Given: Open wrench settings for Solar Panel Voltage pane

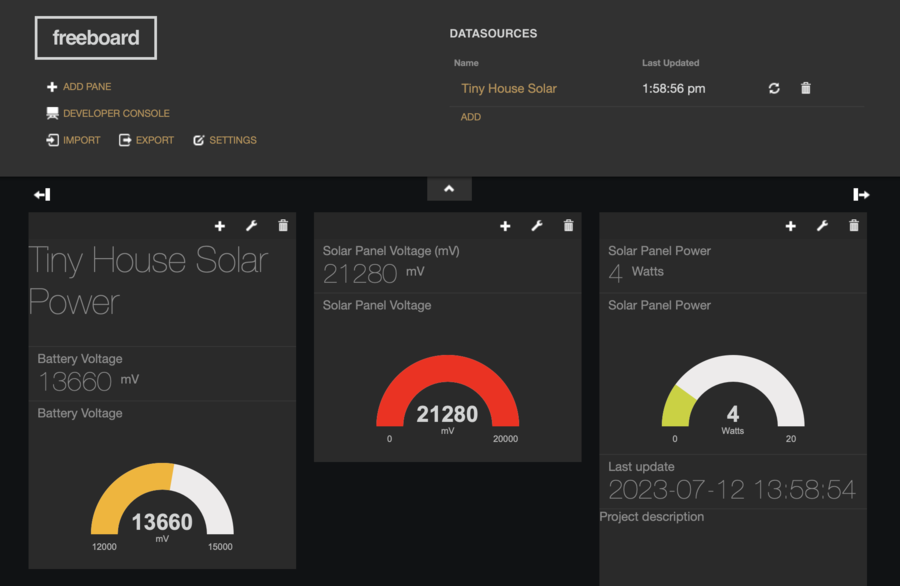Looking at the screenshot, I should pos(537,226).
